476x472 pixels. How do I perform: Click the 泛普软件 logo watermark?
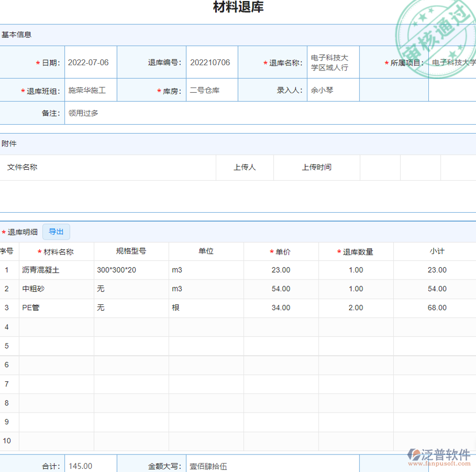[x=439, y=456]
